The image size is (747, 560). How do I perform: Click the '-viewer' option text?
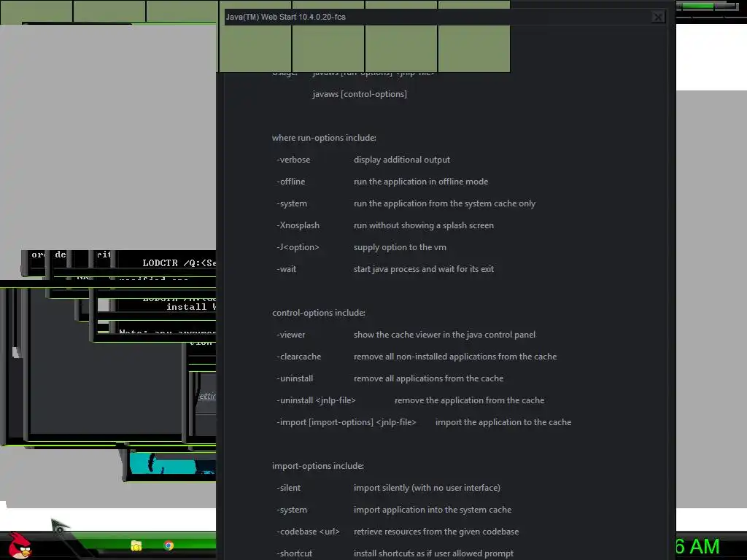click(290, 335)
